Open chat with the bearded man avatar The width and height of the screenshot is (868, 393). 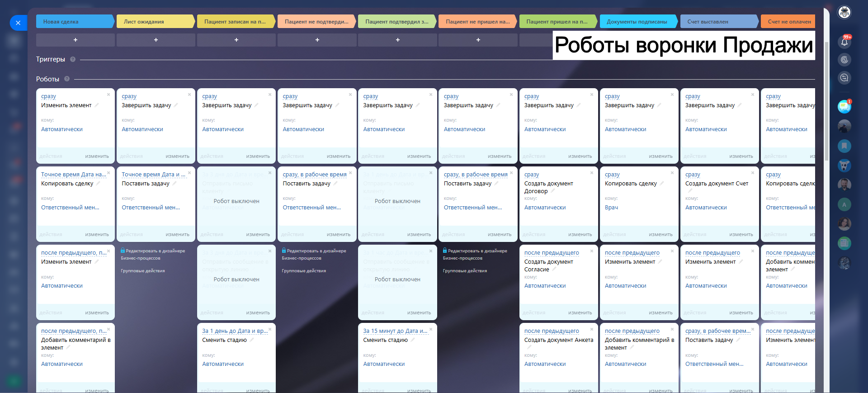[844, 185]
